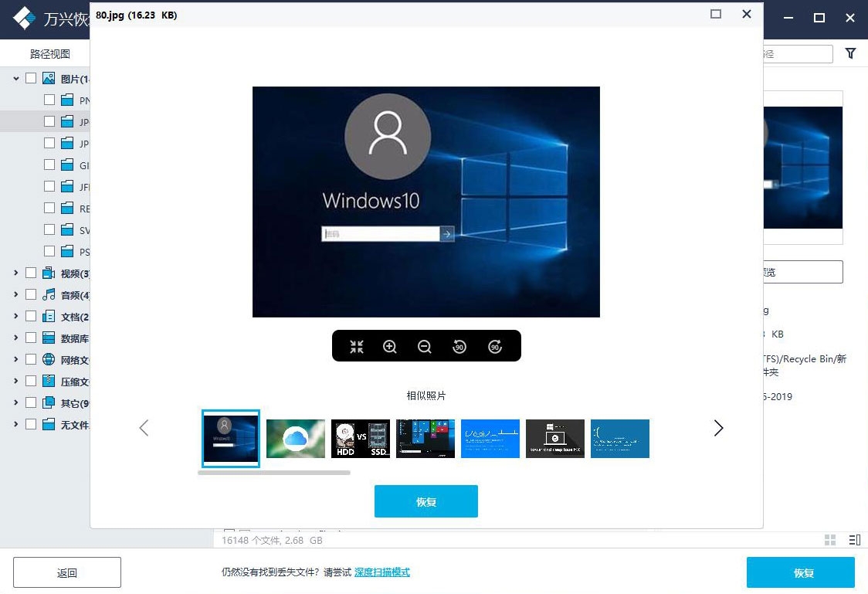The height and width of the screenshot is (594, 868).
Task: Collapse the 图片 tree node
Action: [x=15, y=77]
